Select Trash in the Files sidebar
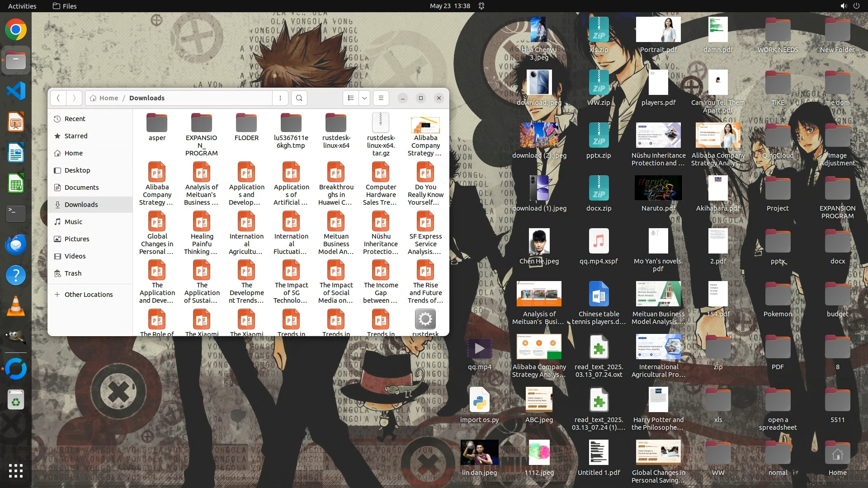The width and height of the screenshot is (868, 488). point(73,273)
